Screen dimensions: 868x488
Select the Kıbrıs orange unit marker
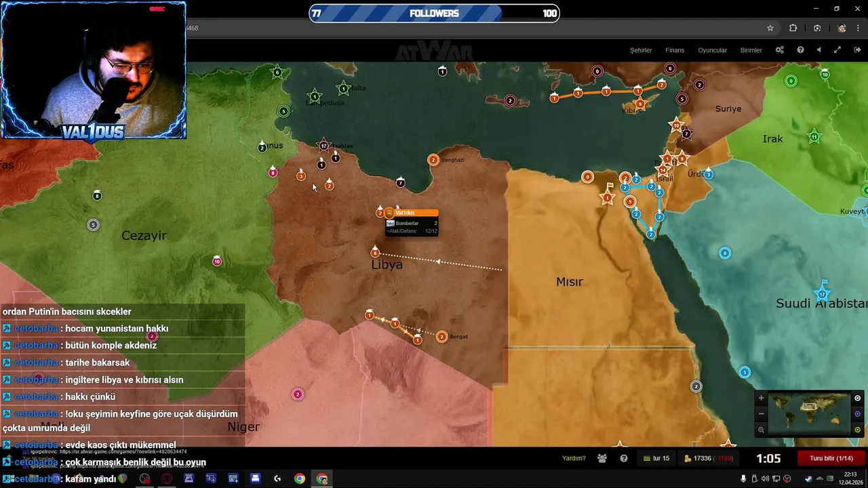639,104
